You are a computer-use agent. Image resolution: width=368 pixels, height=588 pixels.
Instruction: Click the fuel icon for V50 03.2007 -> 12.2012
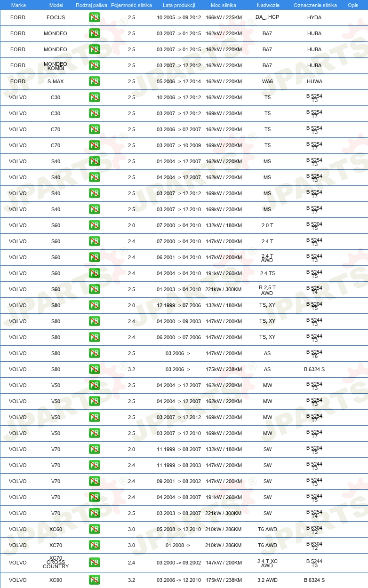[94, 417]
